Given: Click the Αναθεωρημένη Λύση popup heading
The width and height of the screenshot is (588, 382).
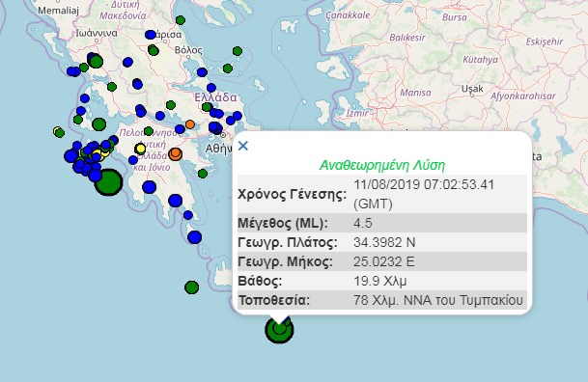Looking at the screenshot, I should (382, 165).
